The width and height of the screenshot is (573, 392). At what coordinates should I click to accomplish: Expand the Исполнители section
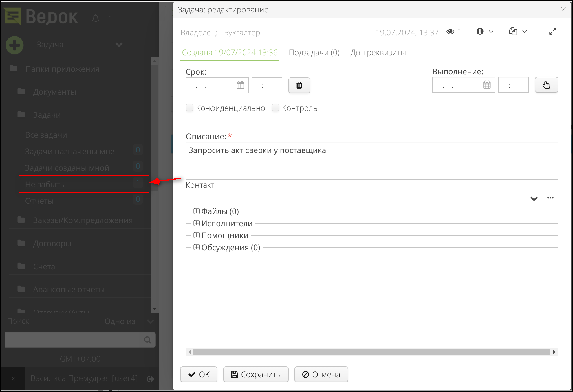[196, 223]
